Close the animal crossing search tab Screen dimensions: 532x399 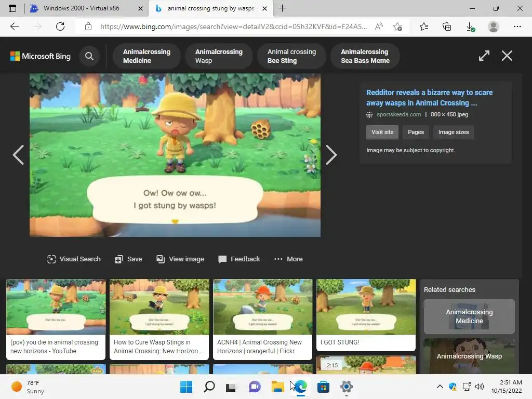264,8
